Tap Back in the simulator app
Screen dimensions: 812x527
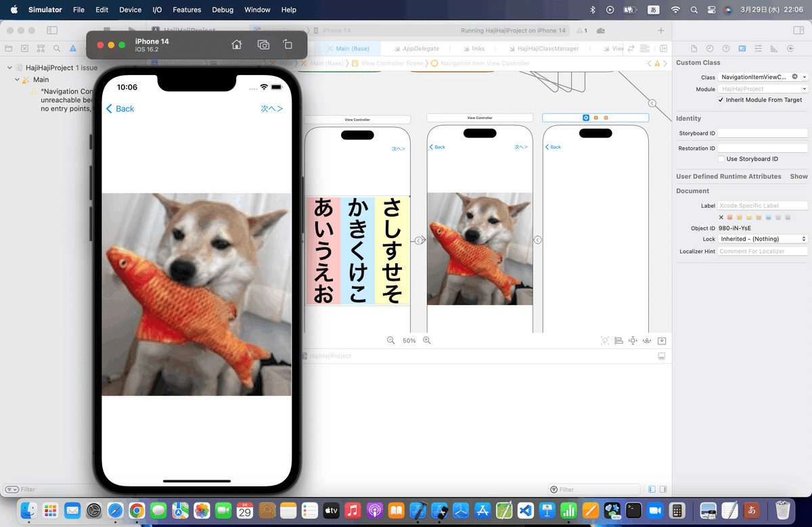(120, 109)
